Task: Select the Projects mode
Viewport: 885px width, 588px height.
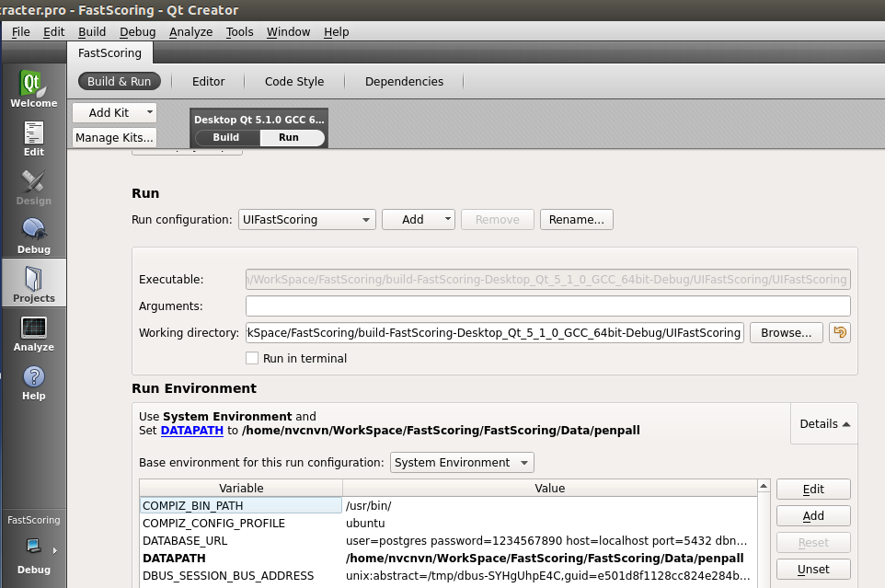Action: 33,284
